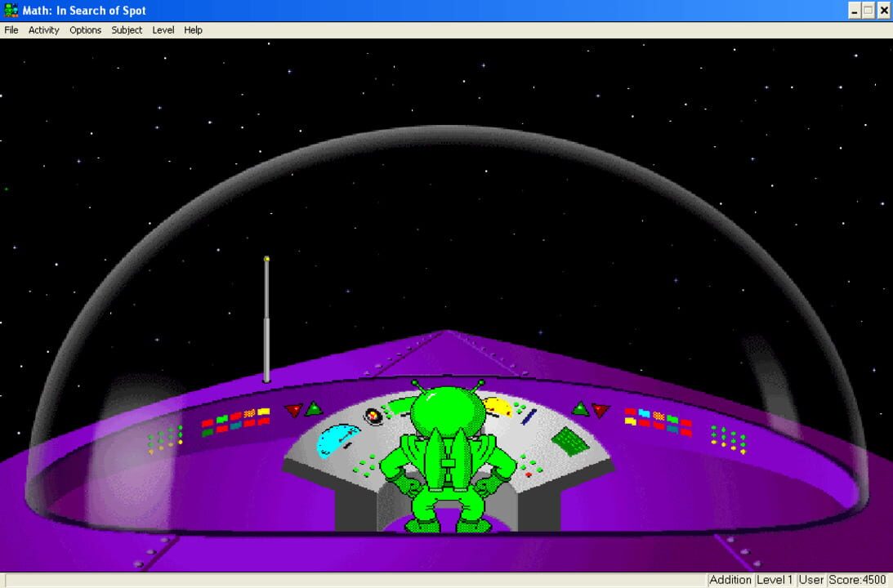Open the Activity menu
The image size is (893, 588).
[x=43, y=30]
